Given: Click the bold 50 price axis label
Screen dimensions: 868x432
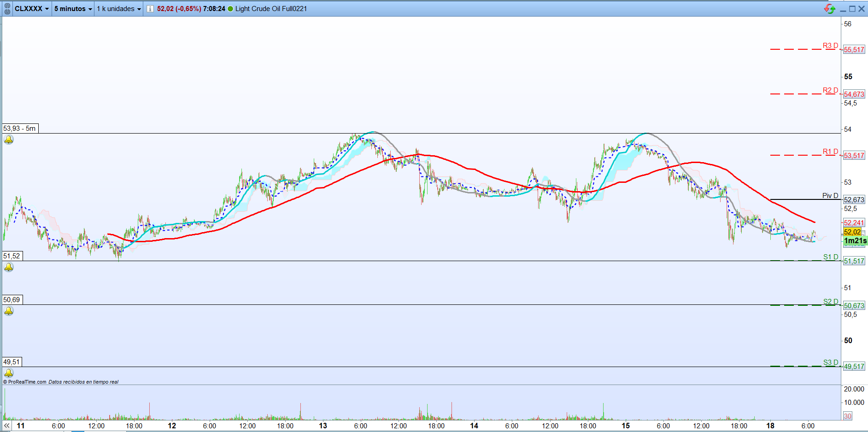Looking at the screenshot, I should tap(848, 341).
